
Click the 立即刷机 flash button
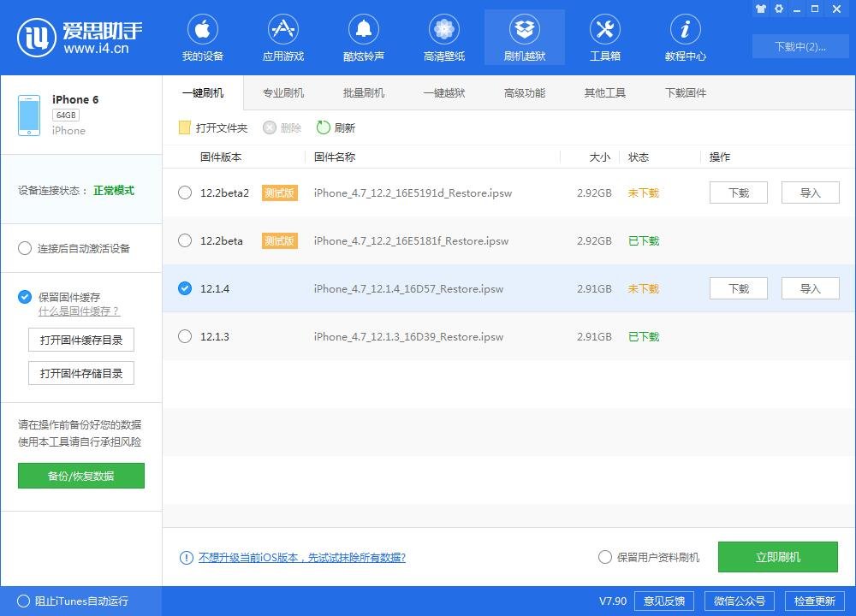click(x=778, y=556)
